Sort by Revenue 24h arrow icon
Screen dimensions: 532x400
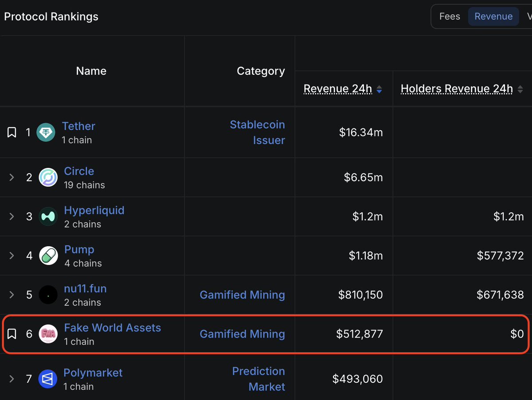[379, 89]
